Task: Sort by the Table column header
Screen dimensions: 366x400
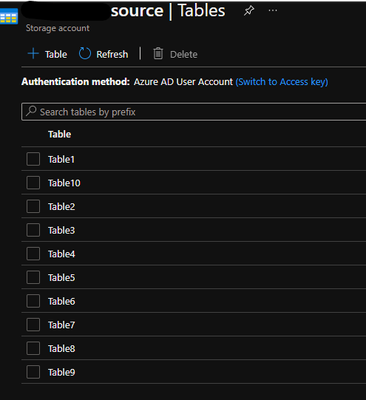Action: tap(59, 134)
